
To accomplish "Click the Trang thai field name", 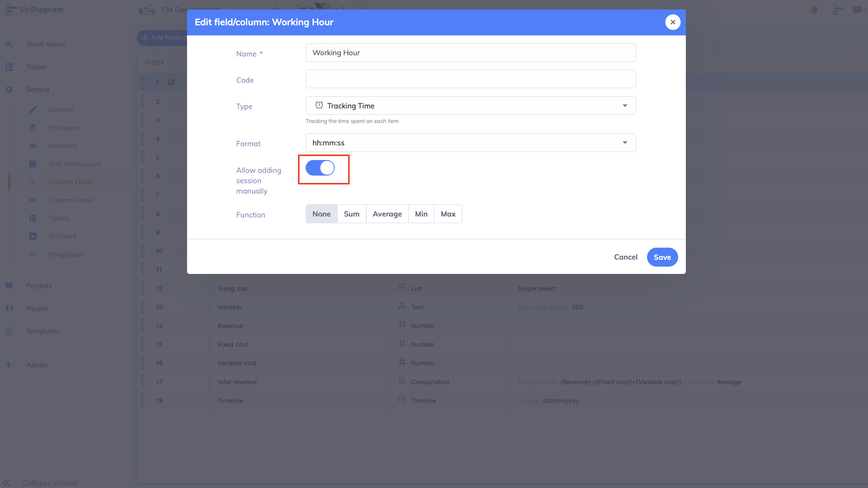I will pos(233,289).
